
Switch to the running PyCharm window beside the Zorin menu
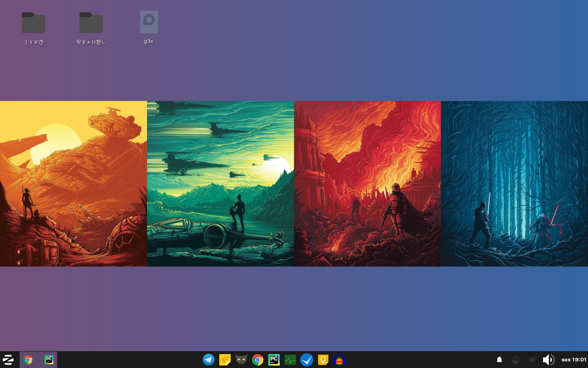[x=49, y=360]
